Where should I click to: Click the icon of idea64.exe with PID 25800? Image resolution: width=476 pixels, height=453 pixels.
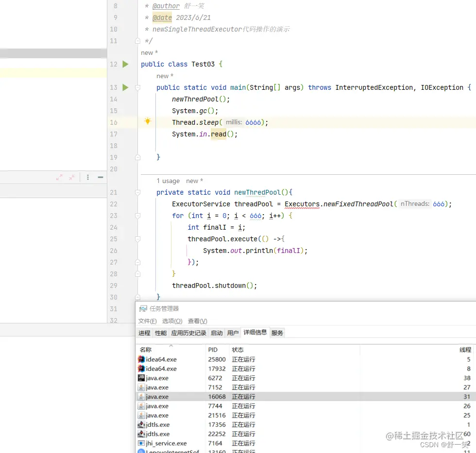pyautogui.click(x=141, y=359)
